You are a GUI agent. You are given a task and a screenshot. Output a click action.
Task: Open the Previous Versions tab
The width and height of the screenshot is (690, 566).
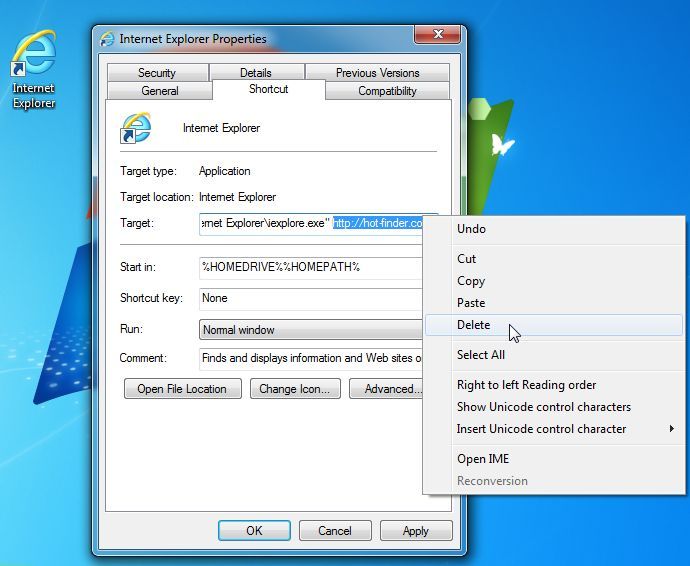(x=378, y=73)
